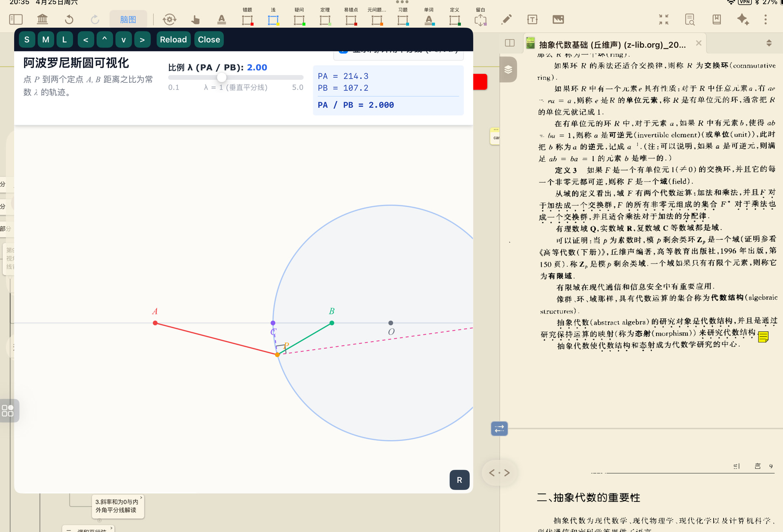Toggle the left sidebar panel
The height and width of the screenshot is (532, 783).
click(x=16, y=19)
